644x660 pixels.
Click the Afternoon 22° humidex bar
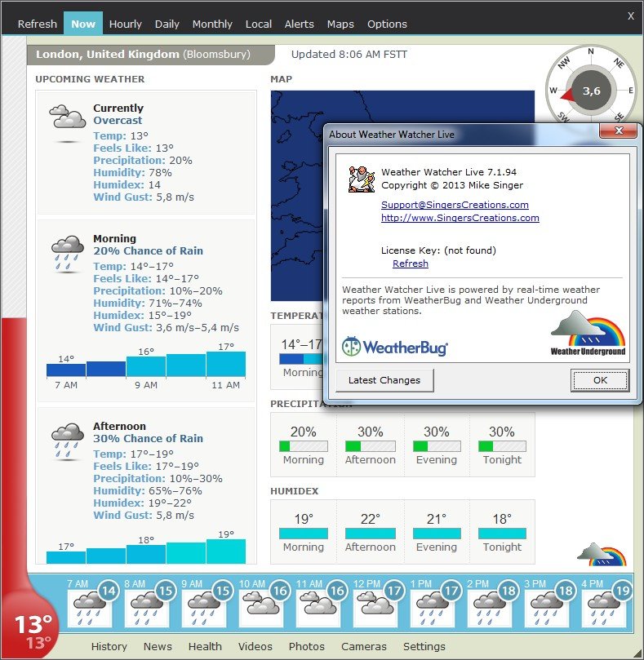[371, 534]
